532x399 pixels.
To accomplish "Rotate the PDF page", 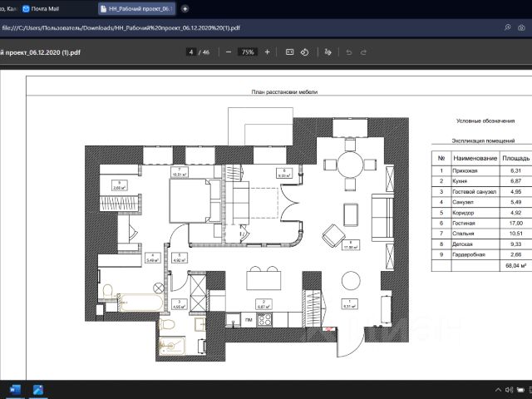I will (x=305, y=52).
